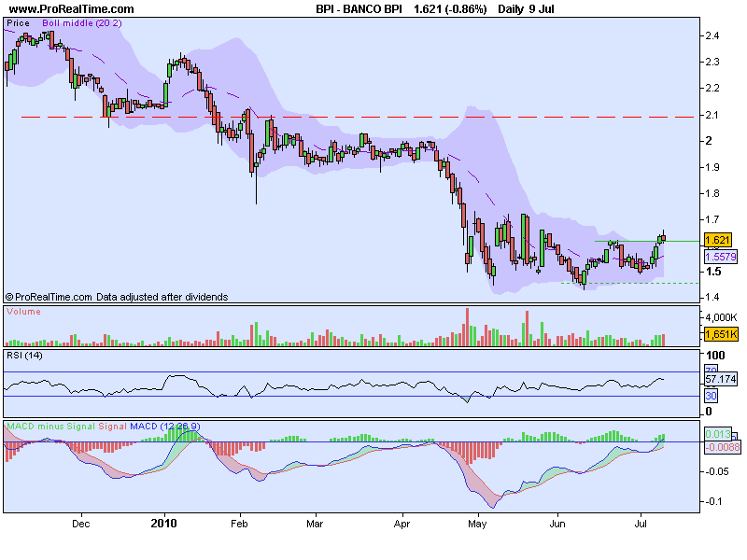
Task: Click the 4,000K volume axis label
Action: [x=721, y=317]
